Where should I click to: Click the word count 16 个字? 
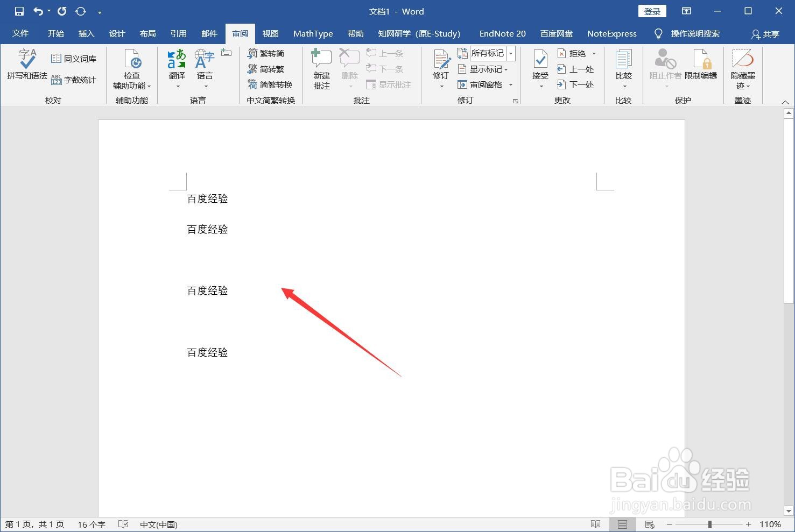click(92, 524)
